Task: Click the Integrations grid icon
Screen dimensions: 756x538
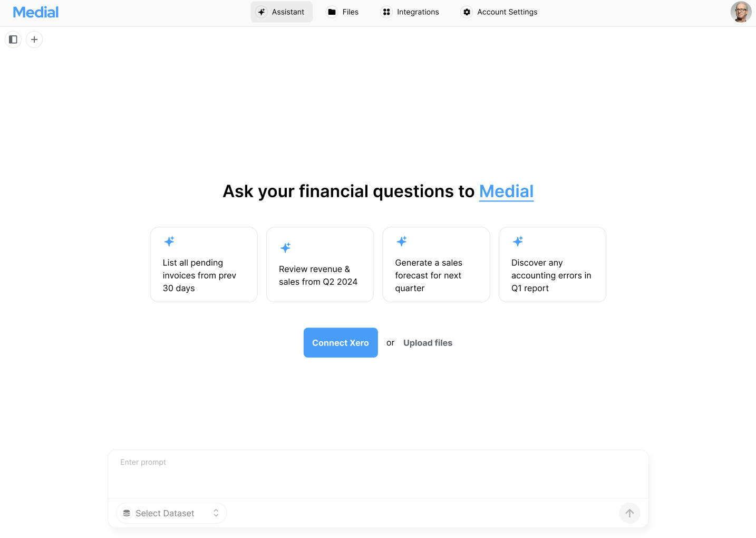Action: coord(386,12)
